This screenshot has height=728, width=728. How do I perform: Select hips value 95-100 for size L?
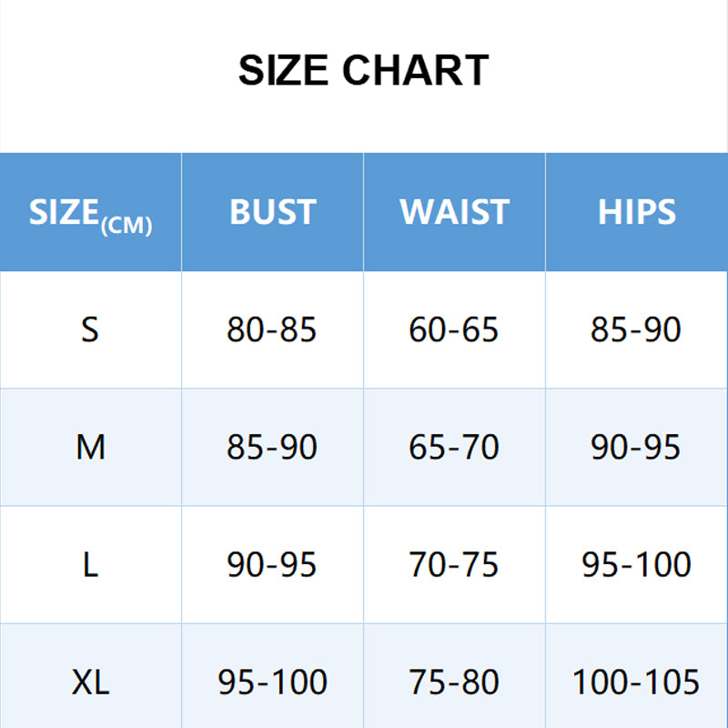[636, 565]
